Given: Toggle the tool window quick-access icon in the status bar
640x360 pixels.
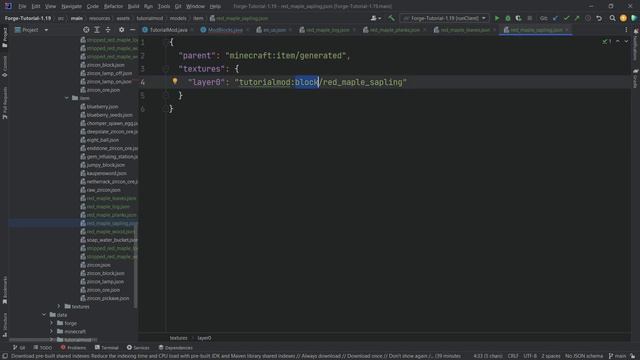Looking at the screenshot, I should click(x=4, y=356).
